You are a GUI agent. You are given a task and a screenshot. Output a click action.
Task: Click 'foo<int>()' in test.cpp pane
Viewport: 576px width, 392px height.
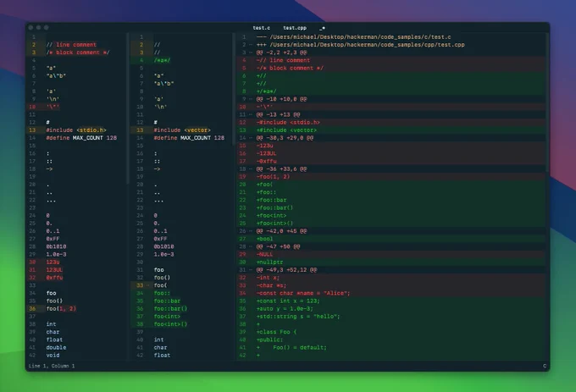pos(170,324)
